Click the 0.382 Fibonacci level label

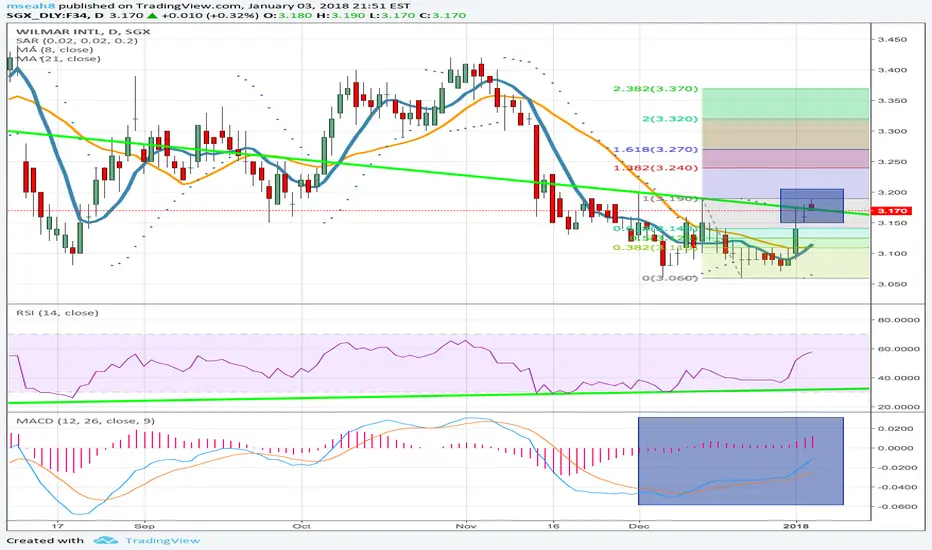656,247
